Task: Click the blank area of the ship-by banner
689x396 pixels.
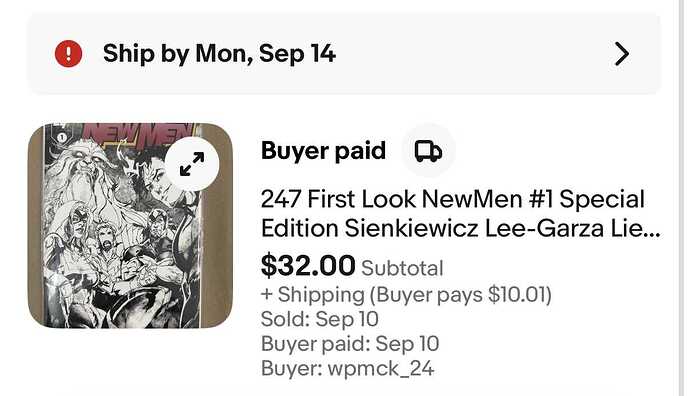Action: coord(475,54)
